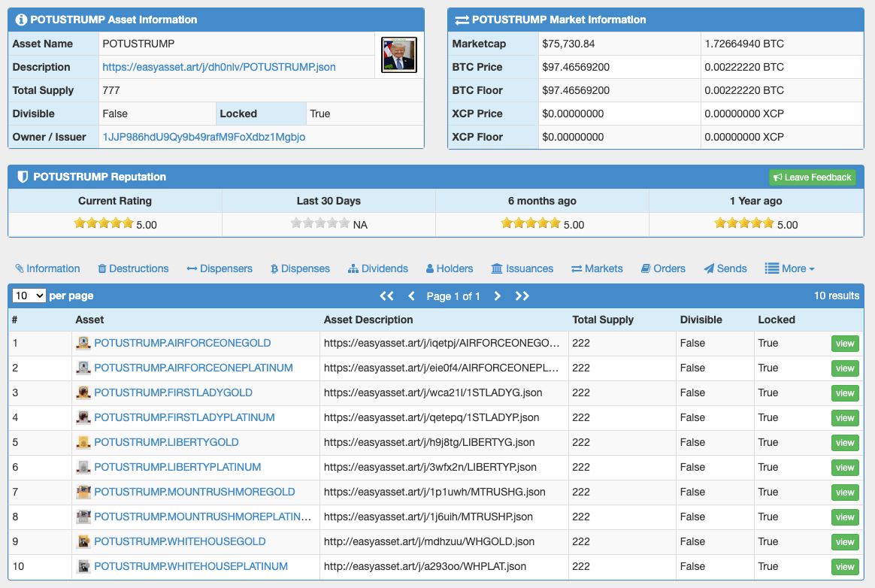Viewport: 875px width, 588px height.
Task: Open POTUSTRUMP.FIRSTLADYPLATINUM asset link
Action: tap(184, 417)
